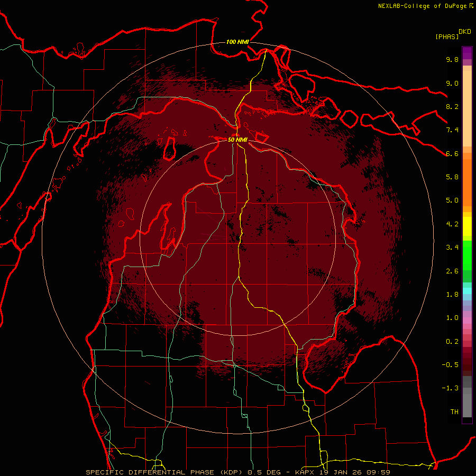Click the 2.6 scale value
The height and width of the screenshot is (476, 476).
click(x=452, y=271)
